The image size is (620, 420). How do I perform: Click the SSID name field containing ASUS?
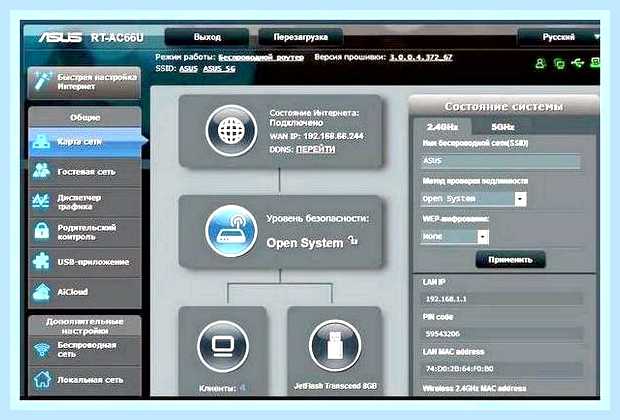(501, 161)
